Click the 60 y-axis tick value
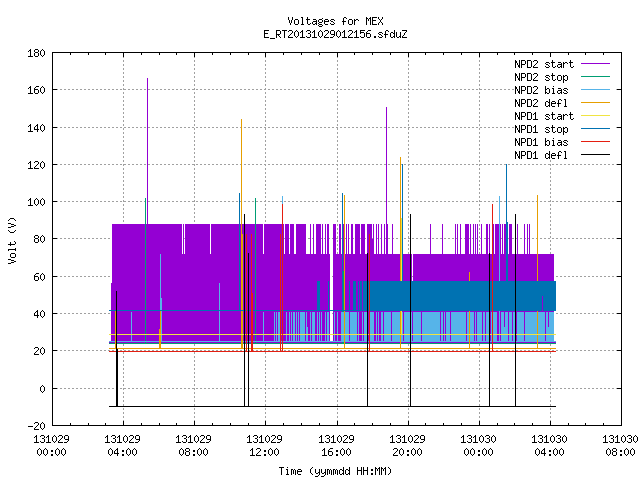The image size is (640, 480). tap(39, 277)
